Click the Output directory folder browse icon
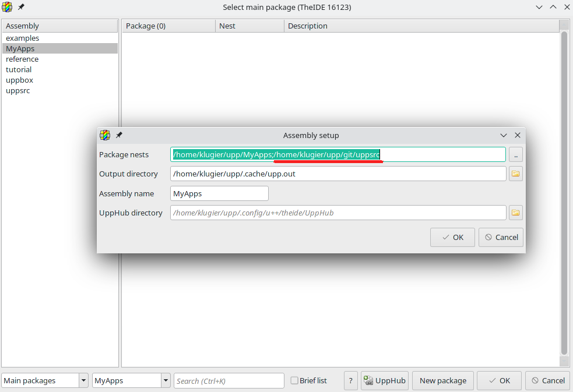Image resolution: width=573 pixels, height=392 pixels. (515, 174)
